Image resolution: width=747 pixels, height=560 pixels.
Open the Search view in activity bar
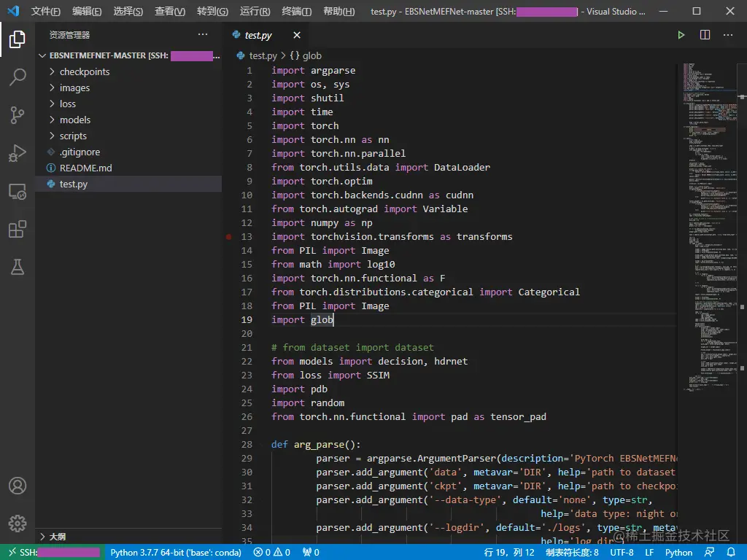tap(18, 77)
